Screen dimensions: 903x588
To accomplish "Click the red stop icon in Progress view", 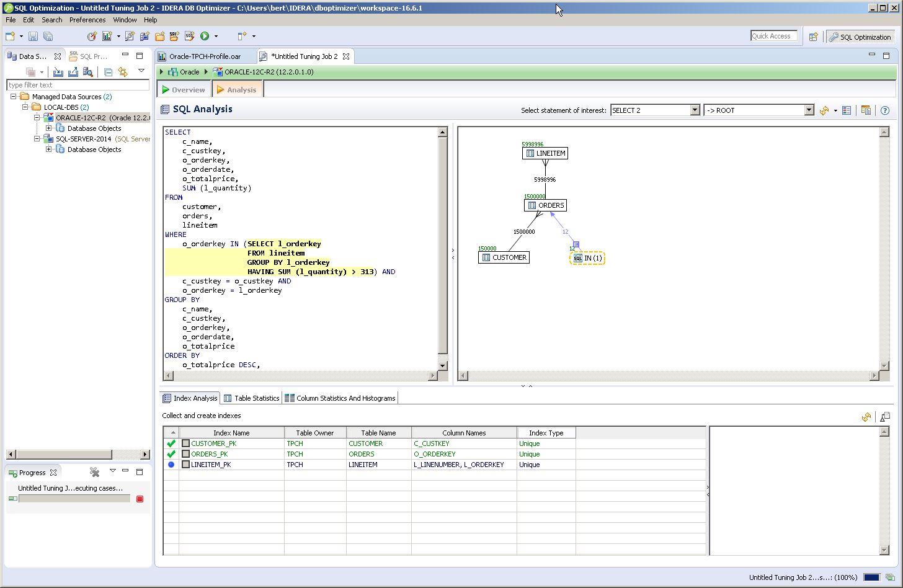I will pyautogui.click(x=140, y=499).
